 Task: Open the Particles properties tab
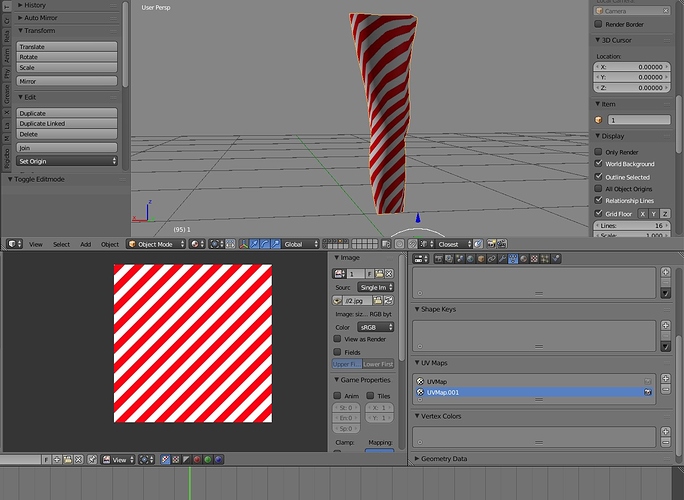click(545, 259)
